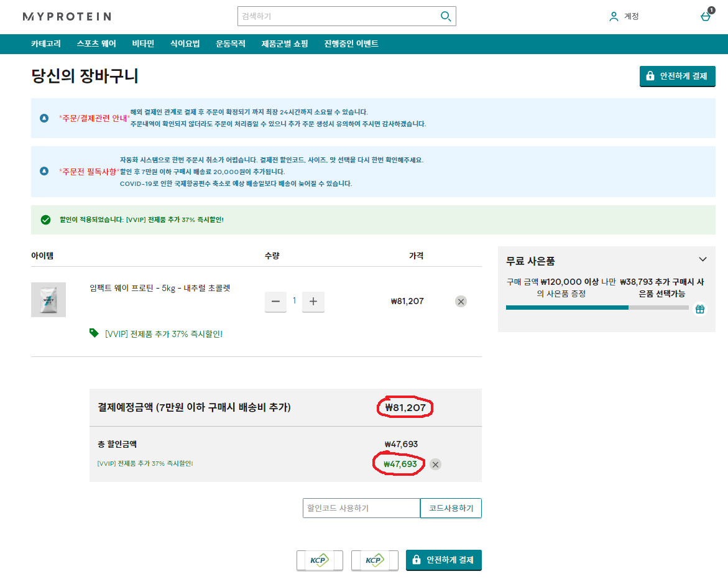This screenshot has height=579, width=728.
Task: Click the bottom 안전하게 결제 checkout button
Action: point(444,560)
